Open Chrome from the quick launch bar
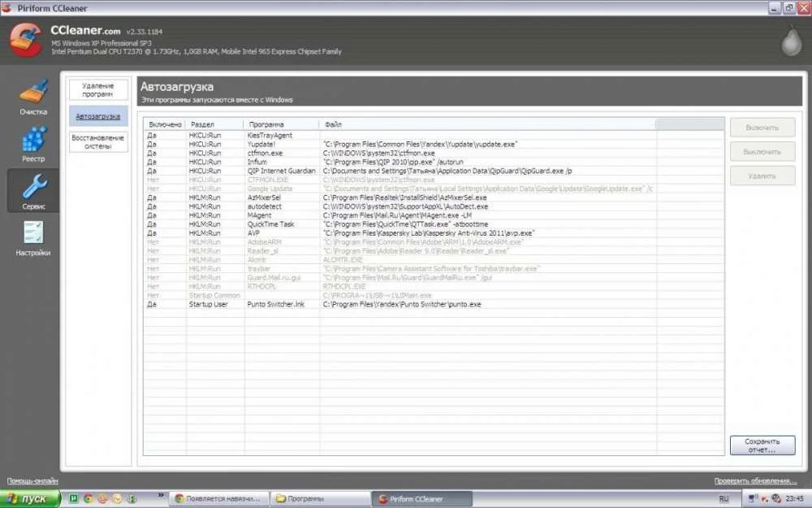This screenshot has height=508, width=812. click(x=89, y=499)
